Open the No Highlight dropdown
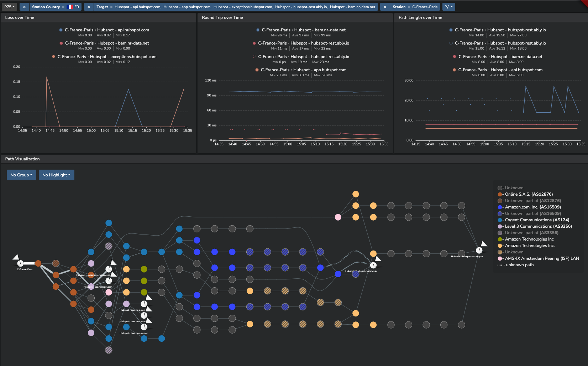This screenshot has height=366, width=588. pos(56,175)
